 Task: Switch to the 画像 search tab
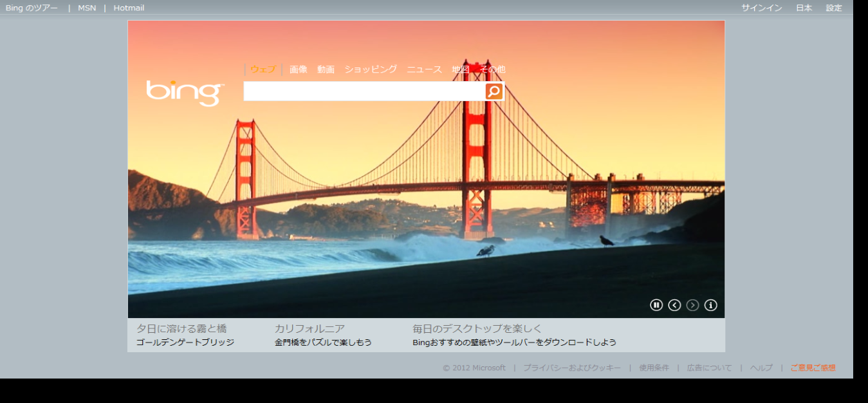coord(298,70)
